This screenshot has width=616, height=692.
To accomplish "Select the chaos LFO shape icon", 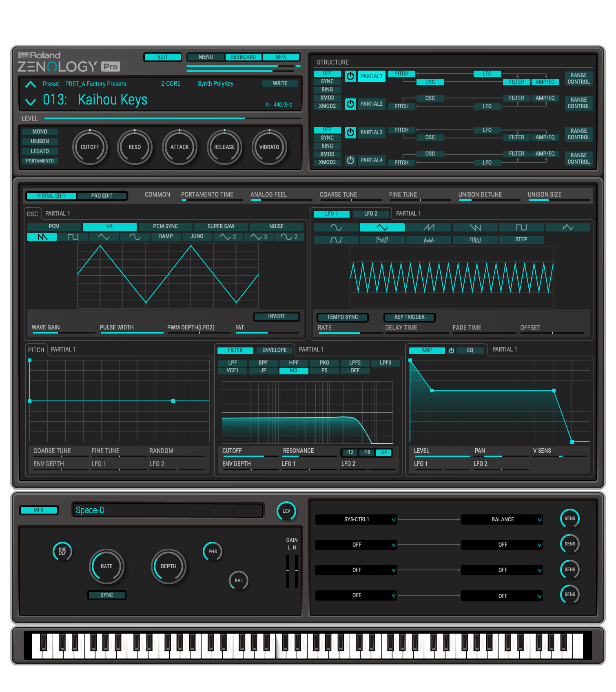I will (429, 240).
